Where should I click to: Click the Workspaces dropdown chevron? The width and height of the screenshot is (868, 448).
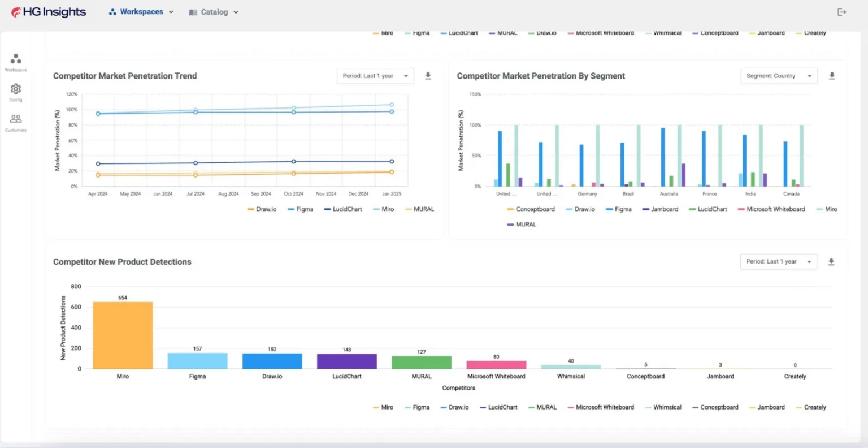[x=171, y=12]
